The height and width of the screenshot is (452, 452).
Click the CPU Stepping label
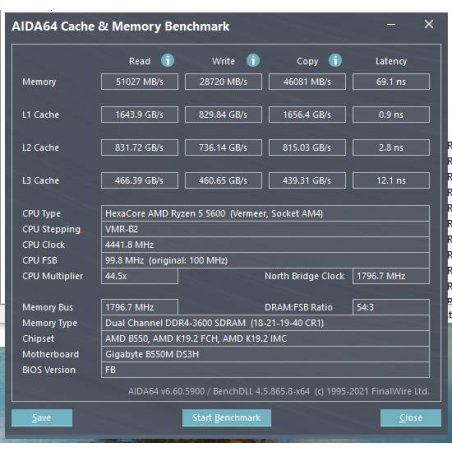pyautogui.click(x=51, y=230)
